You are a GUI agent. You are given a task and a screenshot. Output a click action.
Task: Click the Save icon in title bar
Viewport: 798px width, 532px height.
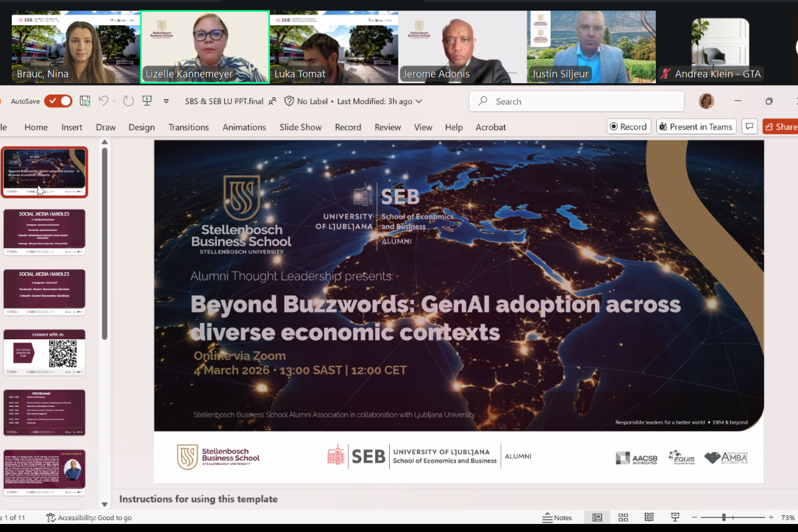[x=85, y=101]
